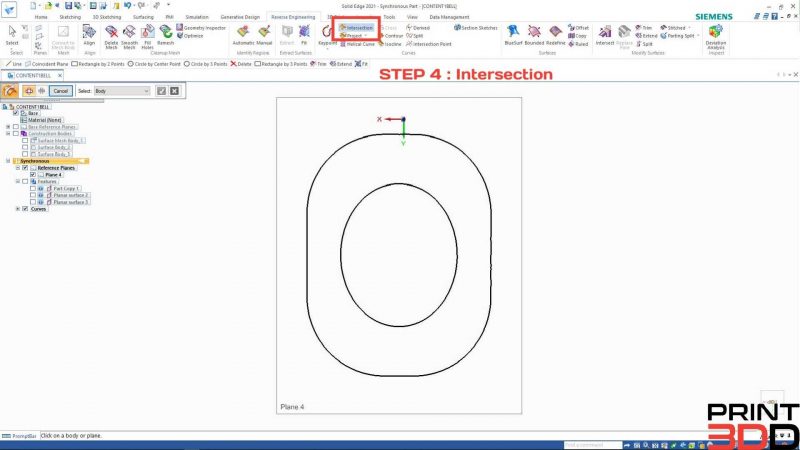The width and height of the screenshot is (800, 450).
Task: Open the Generative Design tab
Action: (x=240, y=17)
